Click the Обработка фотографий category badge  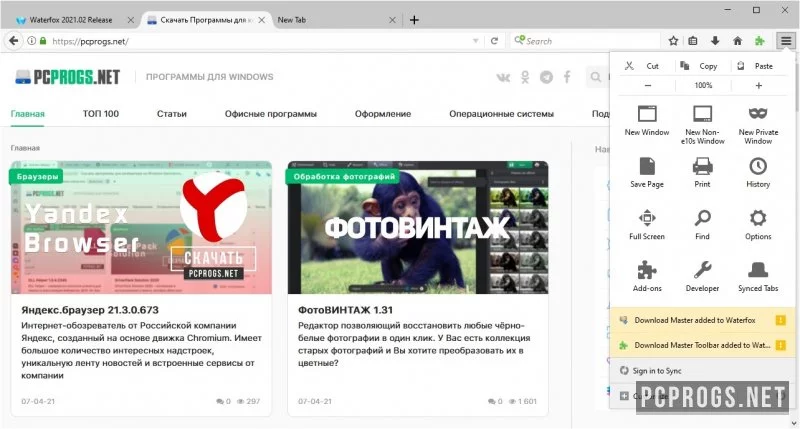click(344, 176)
